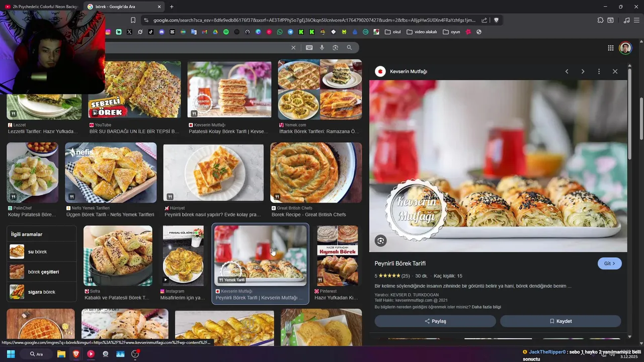This screenshot has height=362, width=644.
Task: Open Pinterest Hazır Yufkadan thumbnail
Action: [337, 256]
